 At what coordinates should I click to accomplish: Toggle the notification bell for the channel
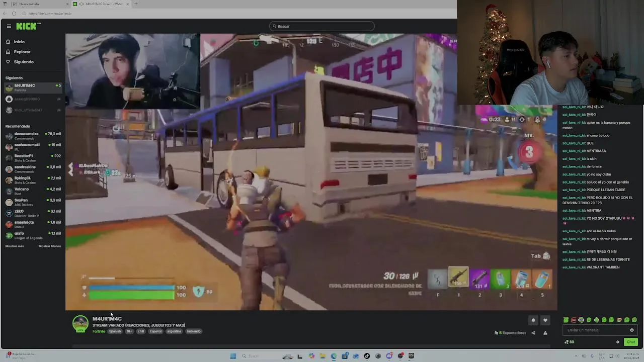(x=533, y=320)
